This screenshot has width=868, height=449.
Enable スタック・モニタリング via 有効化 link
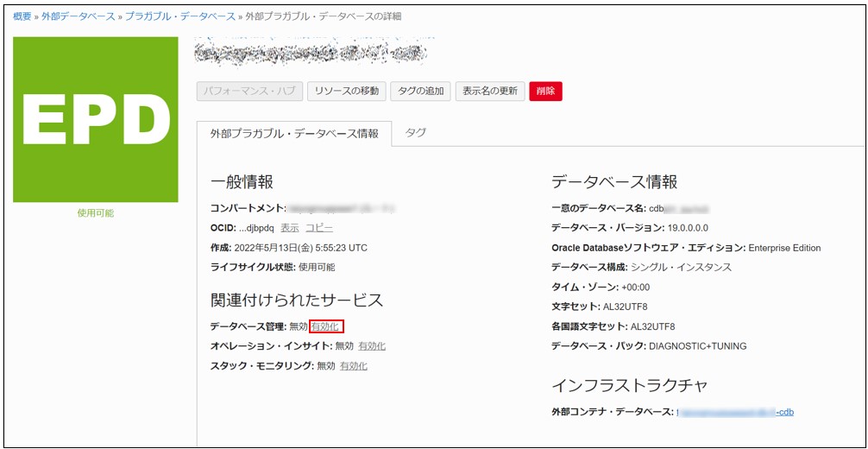(353, 366)
